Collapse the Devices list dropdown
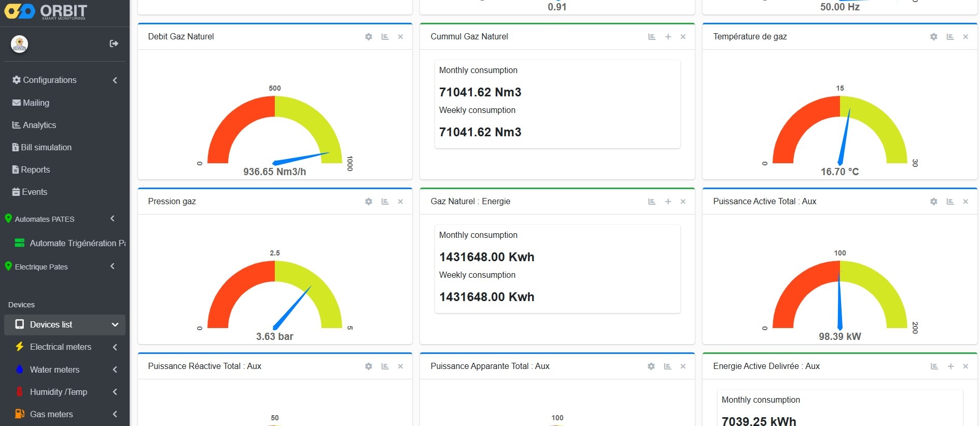 (115, 325)
